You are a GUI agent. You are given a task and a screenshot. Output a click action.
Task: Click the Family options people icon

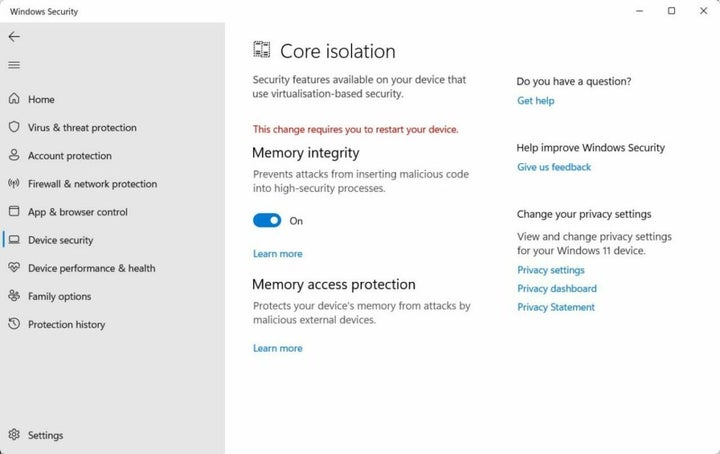(14, 296)
